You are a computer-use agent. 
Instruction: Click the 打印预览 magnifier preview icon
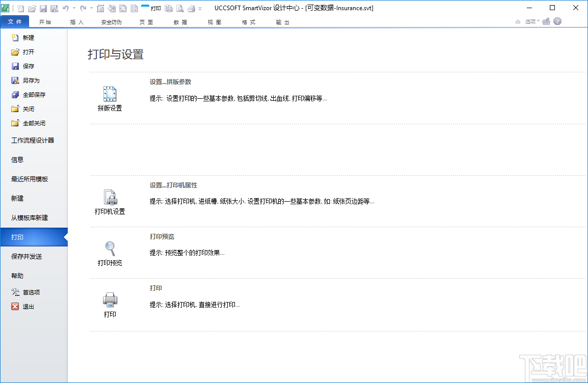[x=110, y=250]
